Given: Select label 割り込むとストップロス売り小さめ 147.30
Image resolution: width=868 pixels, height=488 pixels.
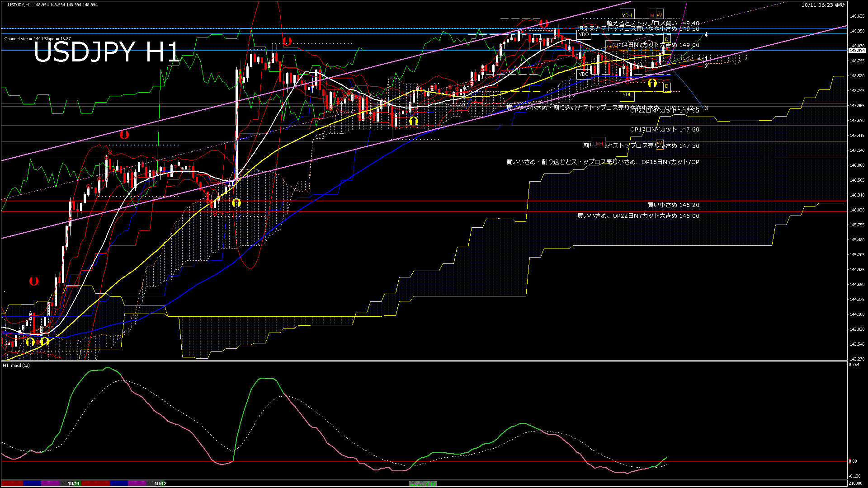Looking at the screenshot, I should tap(641, 146).
